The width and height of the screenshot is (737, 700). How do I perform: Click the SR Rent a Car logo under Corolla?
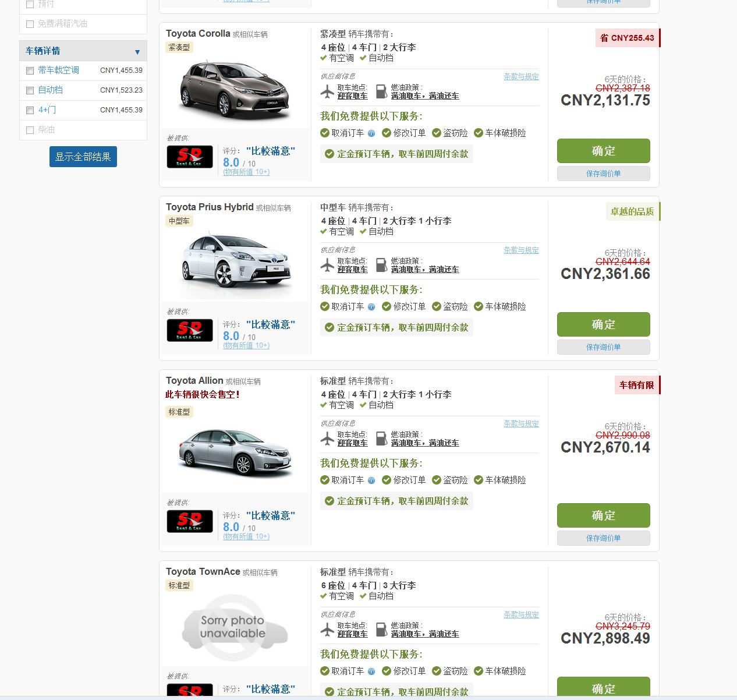190,157
